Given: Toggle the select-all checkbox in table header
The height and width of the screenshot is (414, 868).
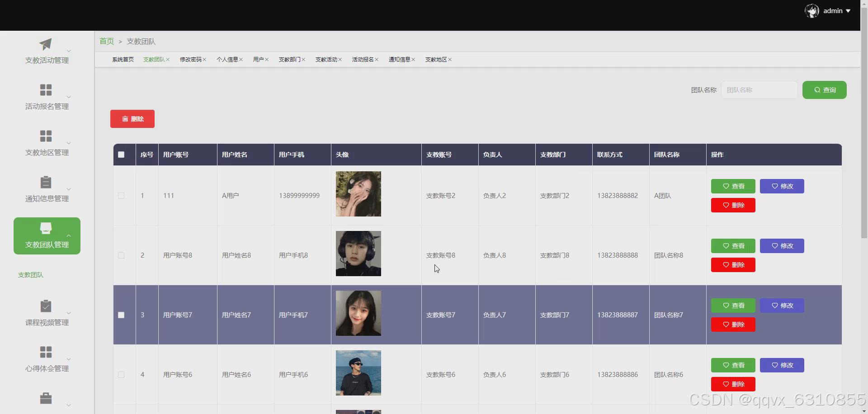Looking at the screenshot, I should (121, 155).
